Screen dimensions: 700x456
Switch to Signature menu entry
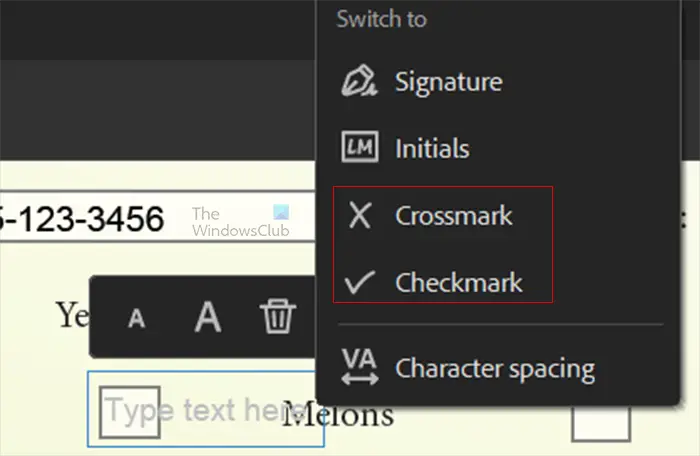[x=449, y=82]
